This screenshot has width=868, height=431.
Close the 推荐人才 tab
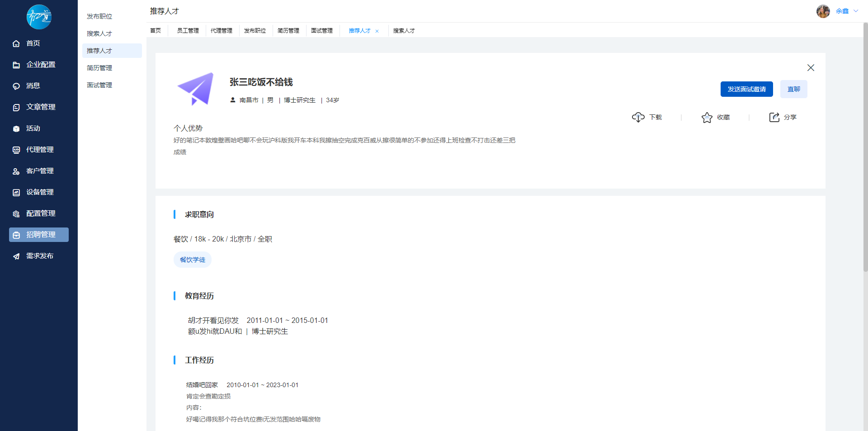click(377, 31)
